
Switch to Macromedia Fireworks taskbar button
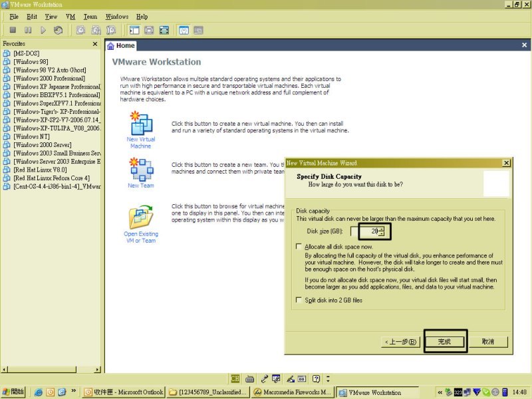[x=293, y=392]
